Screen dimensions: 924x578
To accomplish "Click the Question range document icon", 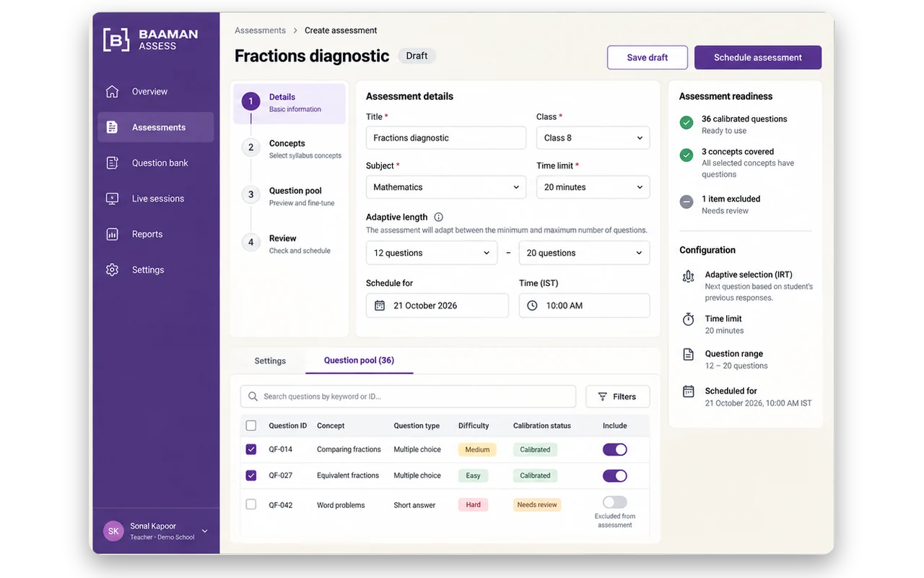I will pos(689,354).
